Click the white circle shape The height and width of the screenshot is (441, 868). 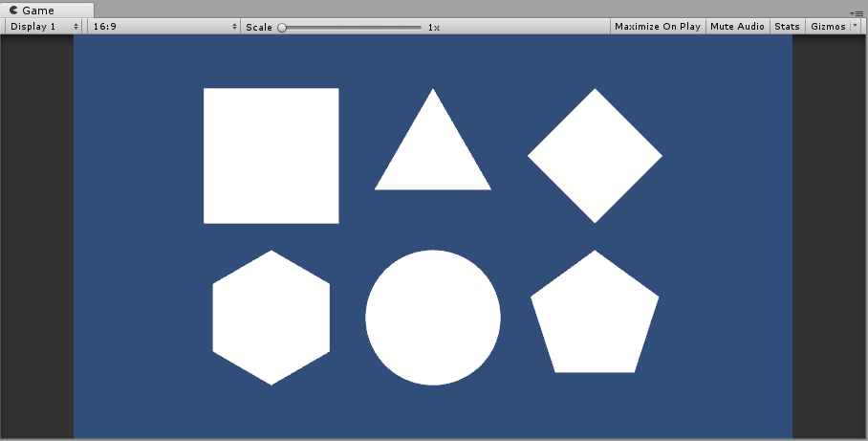[433, 318]
